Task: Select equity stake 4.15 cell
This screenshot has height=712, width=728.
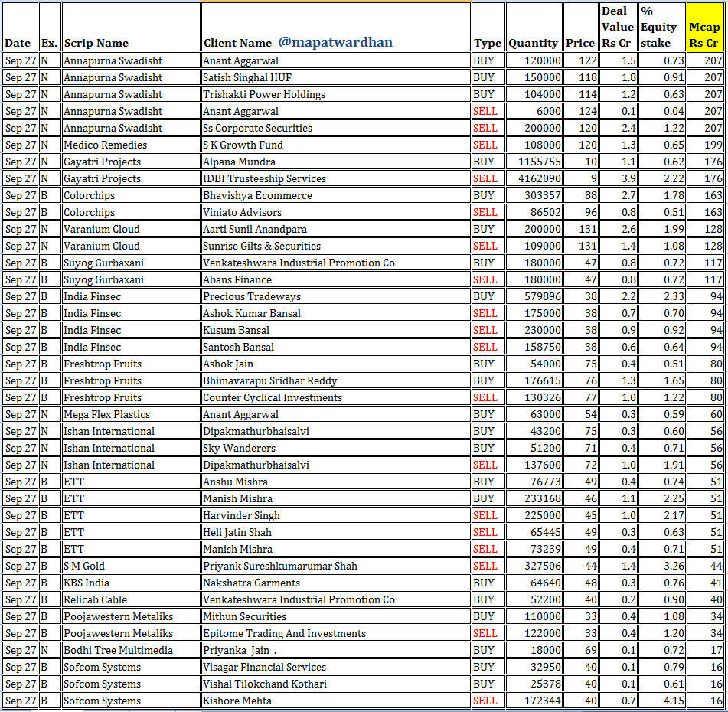Action: 662,701
